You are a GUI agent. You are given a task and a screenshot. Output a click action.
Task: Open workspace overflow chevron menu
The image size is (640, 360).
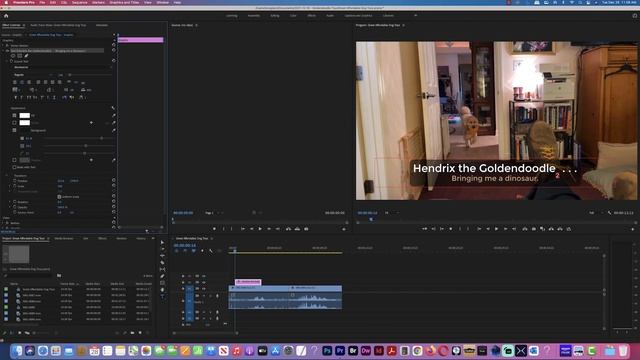coord(416,16)
